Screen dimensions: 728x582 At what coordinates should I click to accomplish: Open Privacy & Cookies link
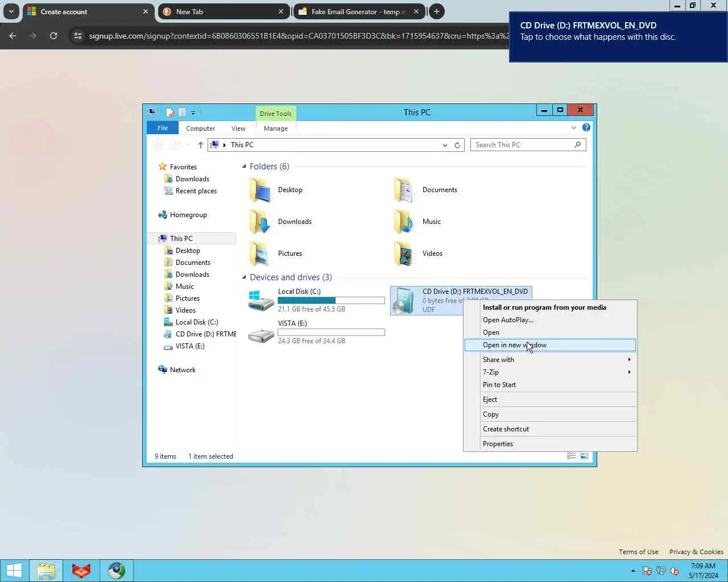tap(696, 552)
